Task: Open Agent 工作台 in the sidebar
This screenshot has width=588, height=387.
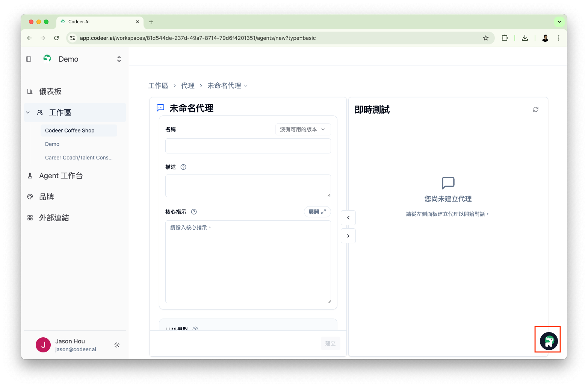Action: click(x=61, y=176)
